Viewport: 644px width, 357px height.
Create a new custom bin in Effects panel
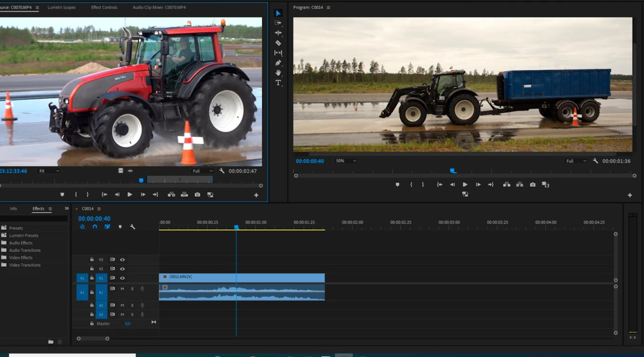tap(51, 341)
